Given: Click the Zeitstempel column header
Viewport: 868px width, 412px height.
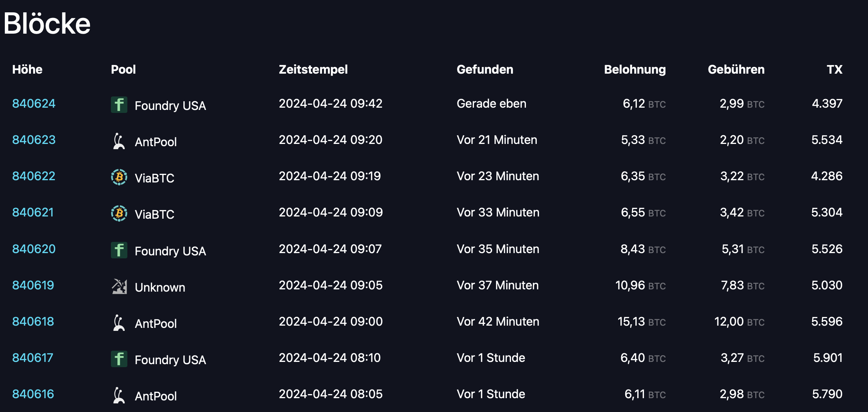Looking at the screenshot, I should pos(313,70).
